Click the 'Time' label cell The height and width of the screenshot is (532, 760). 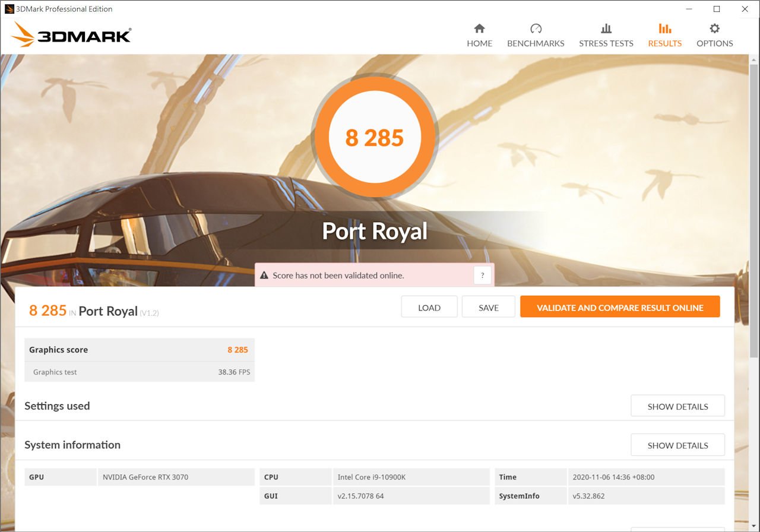click(x=530, y=477)
